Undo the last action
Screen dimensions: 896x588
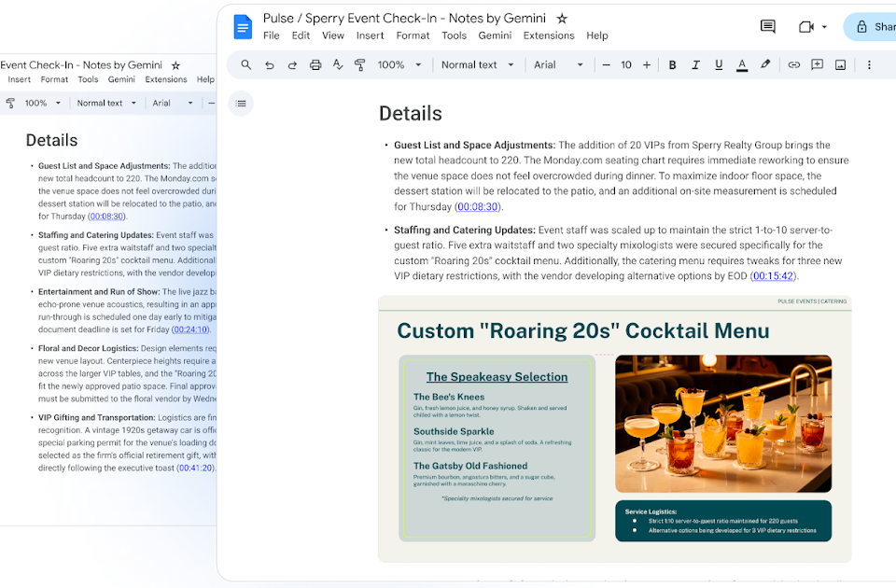pyautogui.click(x=269, y=65)
